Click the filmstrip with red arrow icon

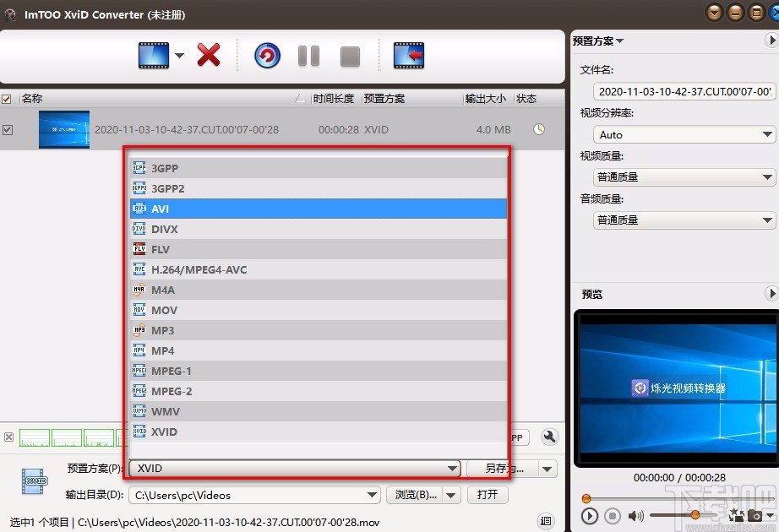pos(408,55)
